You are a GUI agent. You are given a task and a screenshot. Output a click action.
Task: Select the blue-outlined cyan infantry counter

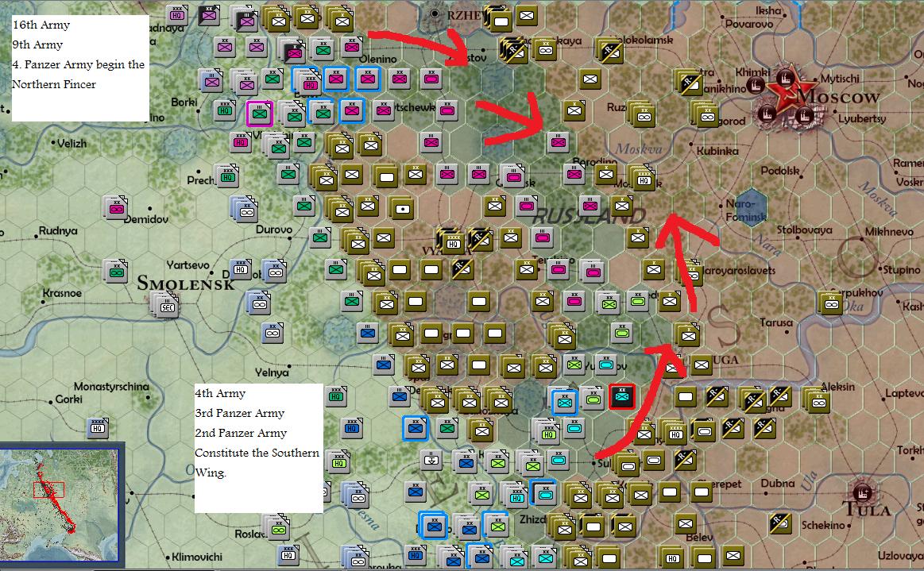click(x=565, y=402)
